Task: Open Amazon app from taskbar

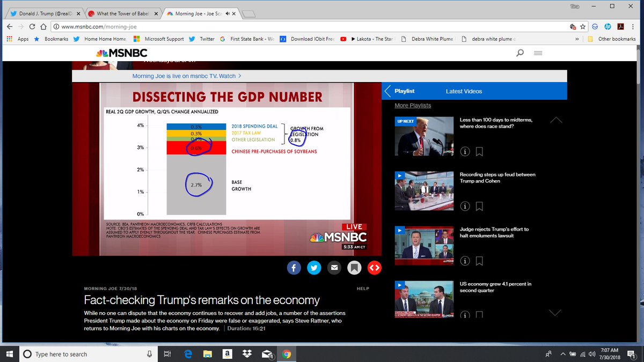Action: (228, 354)
